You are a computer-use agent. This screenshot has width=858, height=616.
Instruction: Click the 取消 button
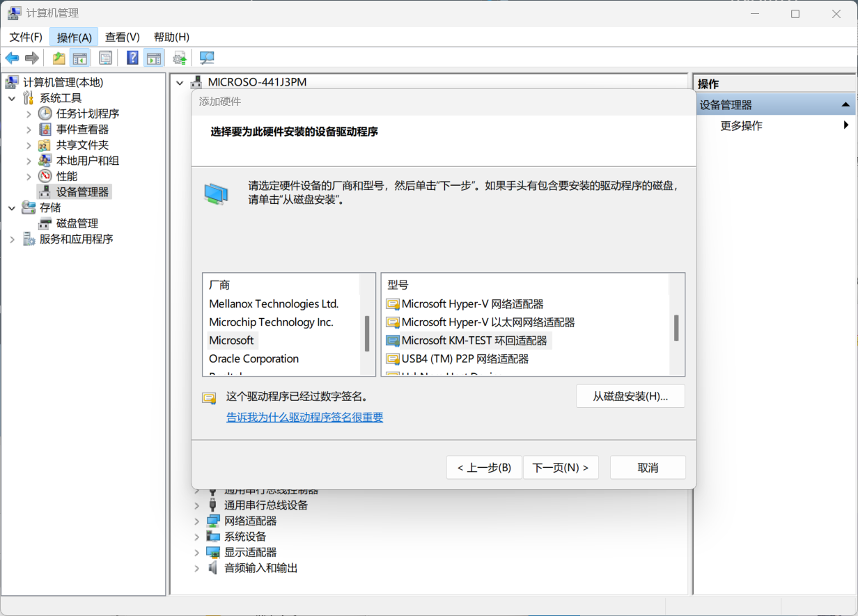click(x=648, y=468)
